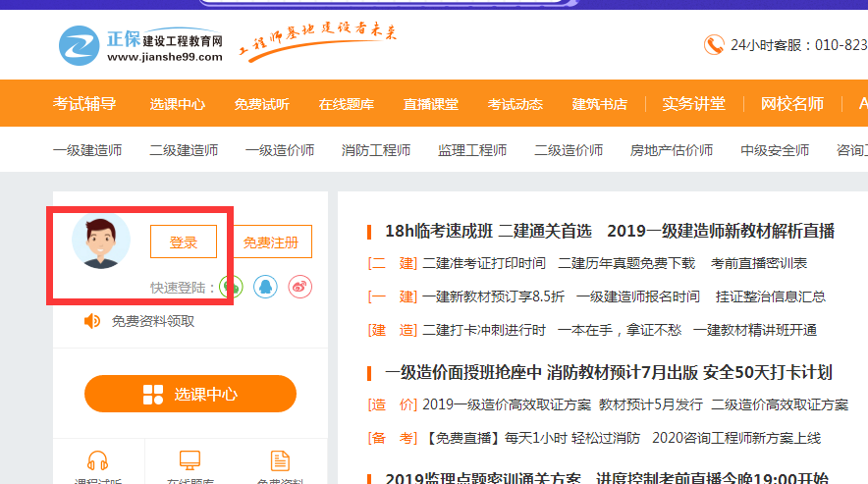Switch to the 一级建造师 category tab
Screen dimensions: 868x484
pyautogui.click(x=87, y=150)
